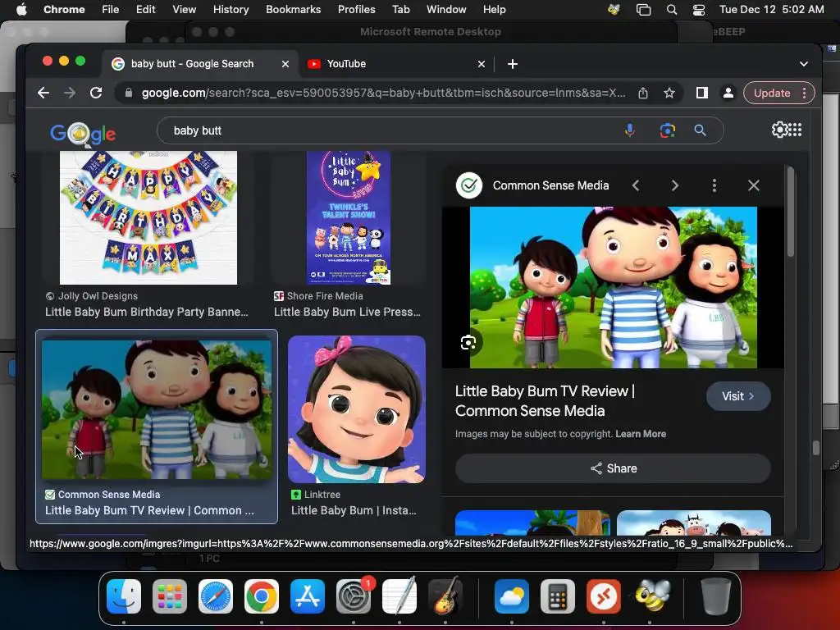
Task: Open Google quick settings gear icon
Action: coord(779,130)
